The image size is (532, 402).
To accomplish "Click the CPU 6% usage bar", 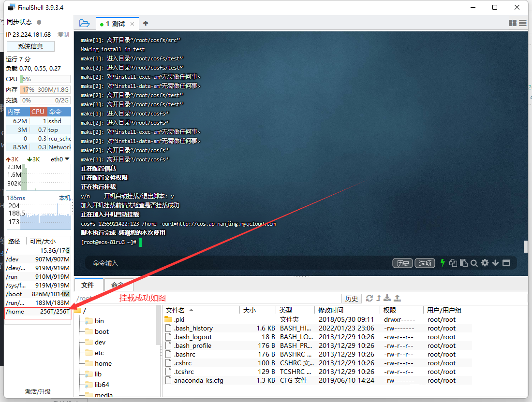I will coord(45,79).
